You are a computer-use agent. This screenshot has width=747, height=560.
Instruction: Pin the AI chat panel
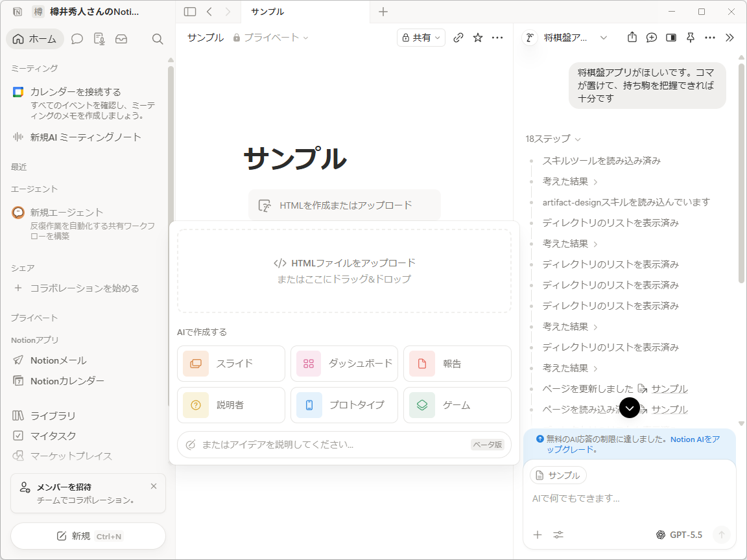click(x=691, y=38)
